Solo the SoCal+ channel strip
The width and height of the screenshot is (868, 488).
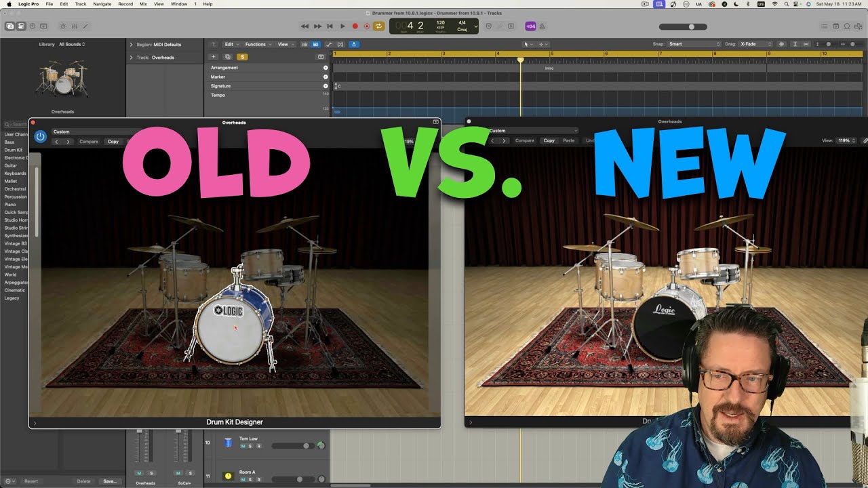click(x=190, y=473)
